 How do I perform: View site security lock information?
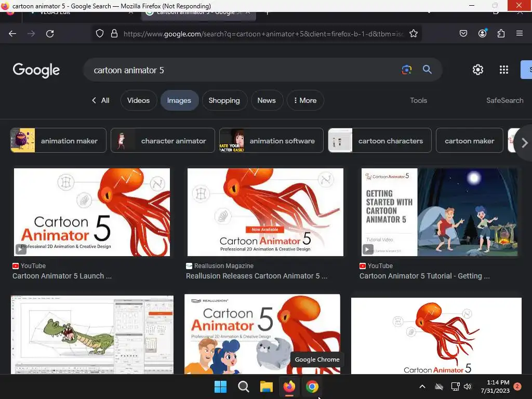pos(114,33)
